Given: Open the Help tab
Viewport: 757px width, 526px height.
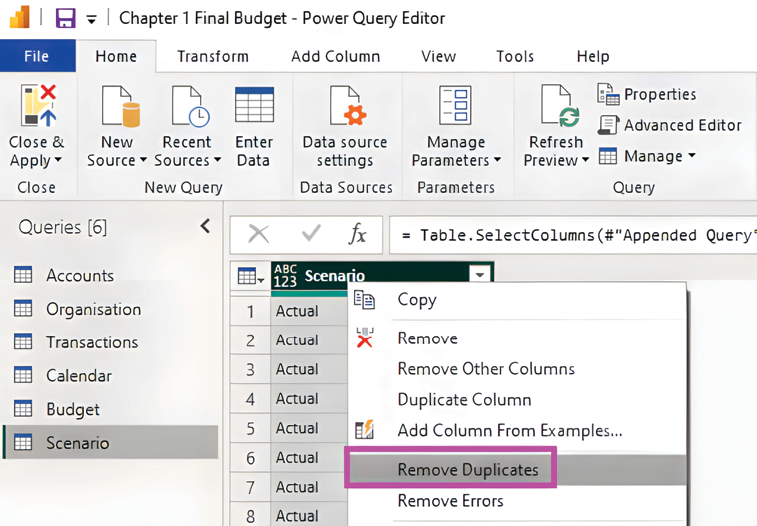Looking at the screenshot, I should click(593, 56).
